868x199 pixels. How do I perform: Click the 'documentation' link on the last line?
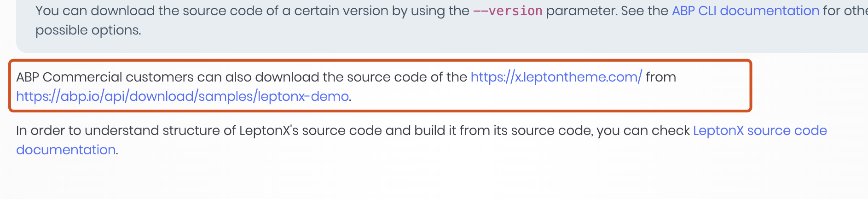66,150
